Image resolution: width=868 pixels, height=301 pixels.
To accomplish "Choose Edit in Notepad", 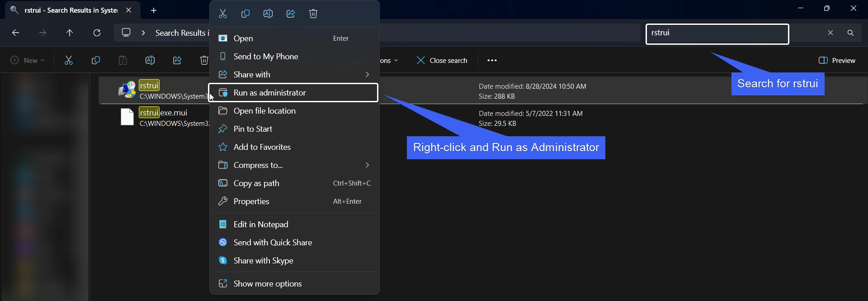I will [x=294, y=225].
